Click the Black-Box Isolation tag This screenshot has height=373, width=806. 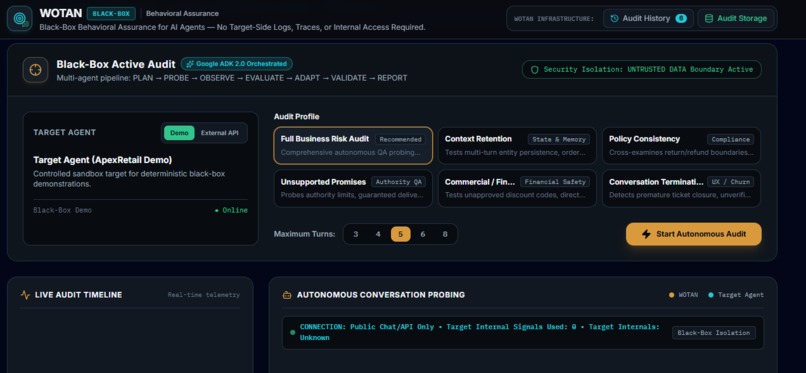pyautogui.click(x=713, y=333)
